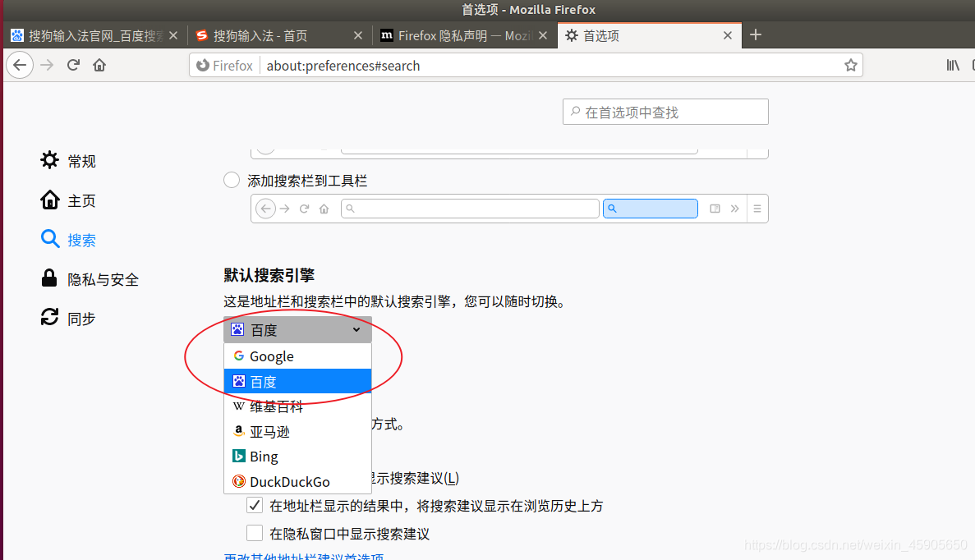The image size is (975, 560).
Task: Uncheck 将搜索建议显示在浏览历史上方 checkbox
Action: [x=255, y=505]
